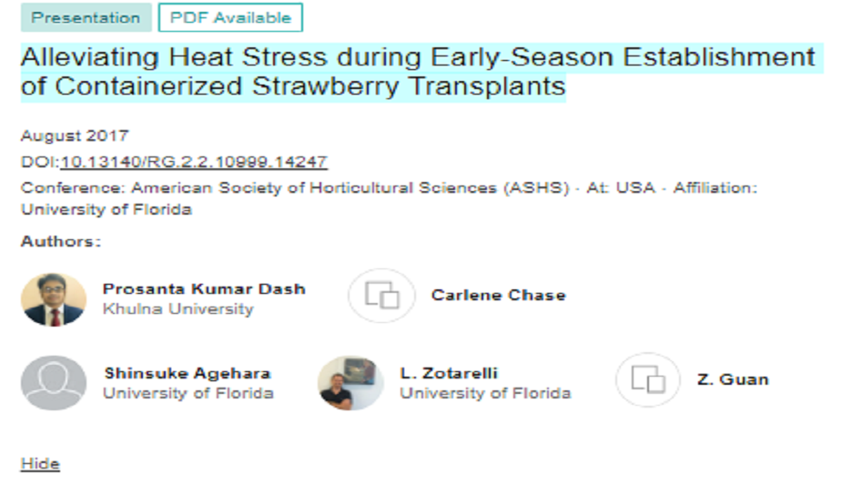Click Shinsuke Agehara's default avatar icon
Image resolution: width=852 pixels, height=504 pixels.
click(x=54, y=382)
